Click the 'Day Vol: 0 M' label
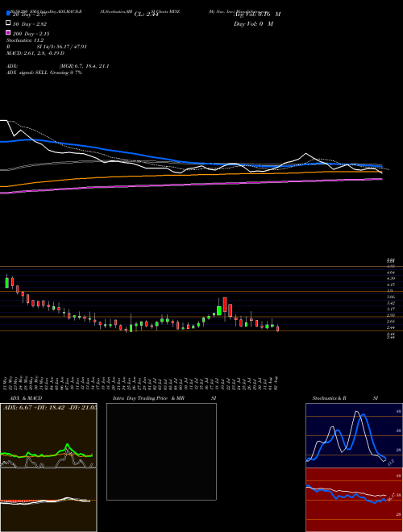This screenshot has height=532, width=403. pyautogui.click(x=253, y=23)
